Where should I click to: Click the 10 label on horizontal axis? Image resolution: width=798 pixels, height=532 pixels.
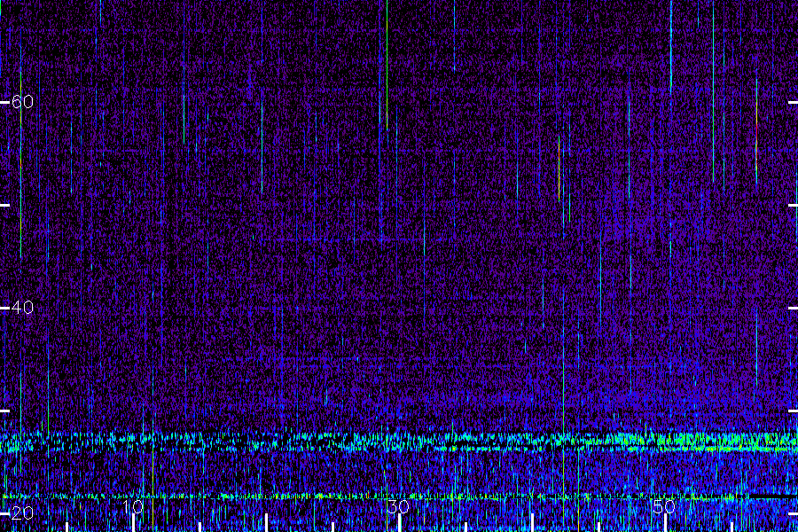tap(133, 506)
